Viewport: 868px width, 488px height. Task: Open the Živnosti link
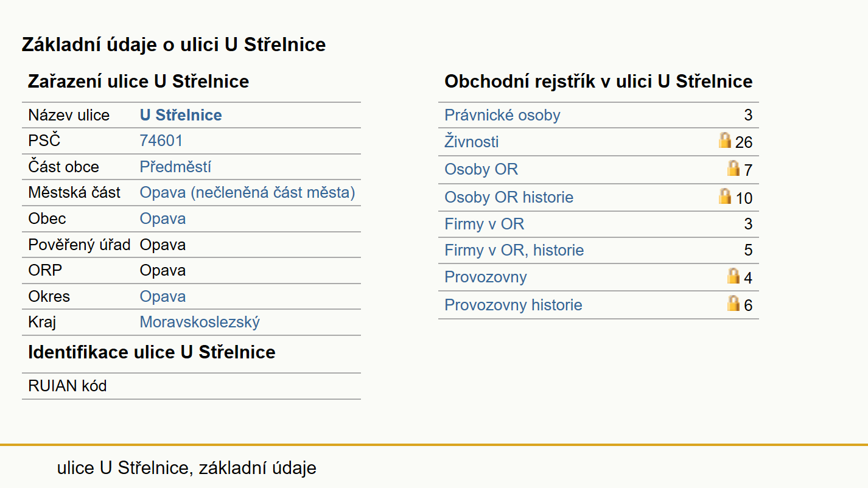[472, 142]
